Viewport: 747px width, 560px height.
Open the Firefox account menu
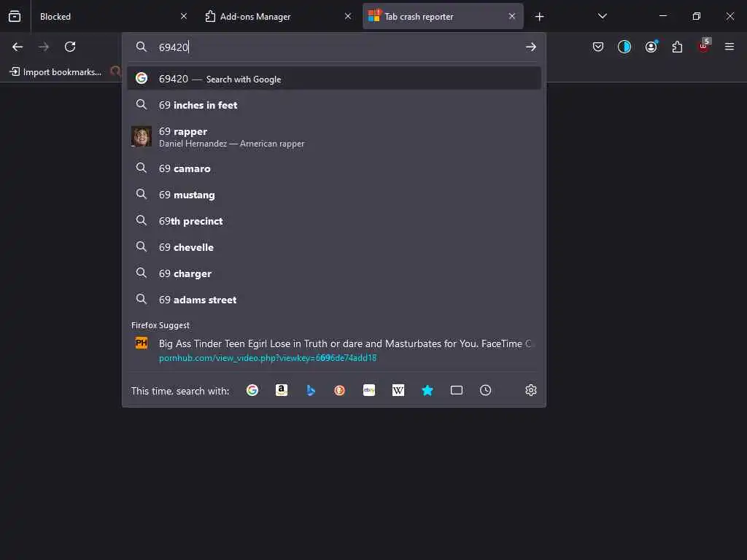tap(651, 47)
